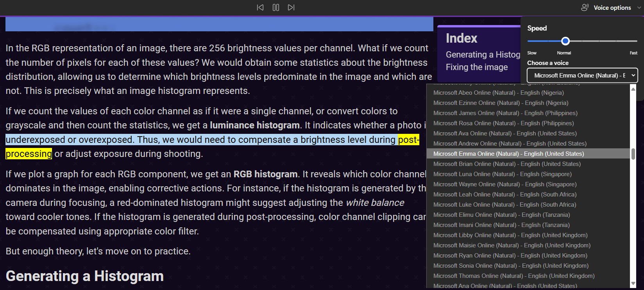This screenshot has height=290, width=644.
Task: Skip to previous paragraph in read aloud
Action: (260, 7)
